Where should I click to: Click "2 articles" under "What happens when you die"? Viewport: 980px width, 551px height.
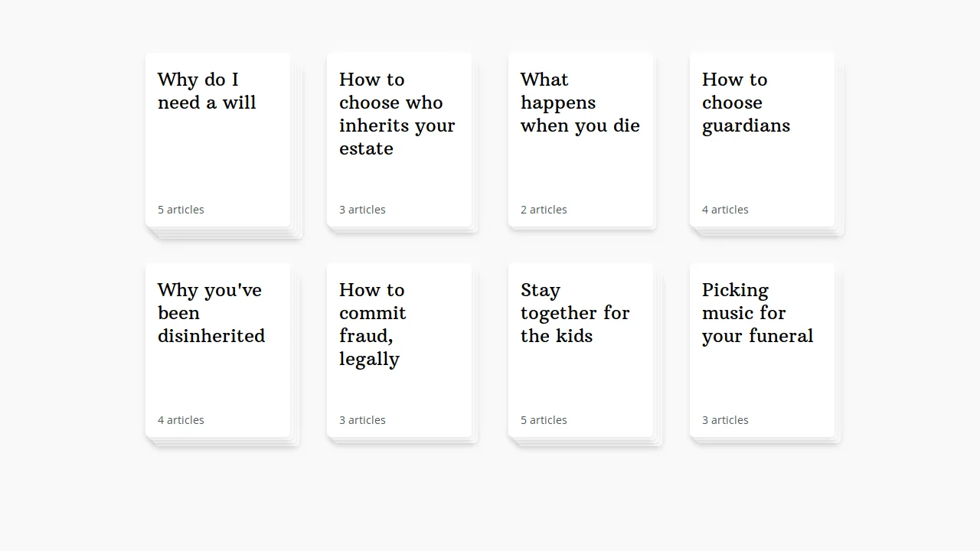(544, 209)
